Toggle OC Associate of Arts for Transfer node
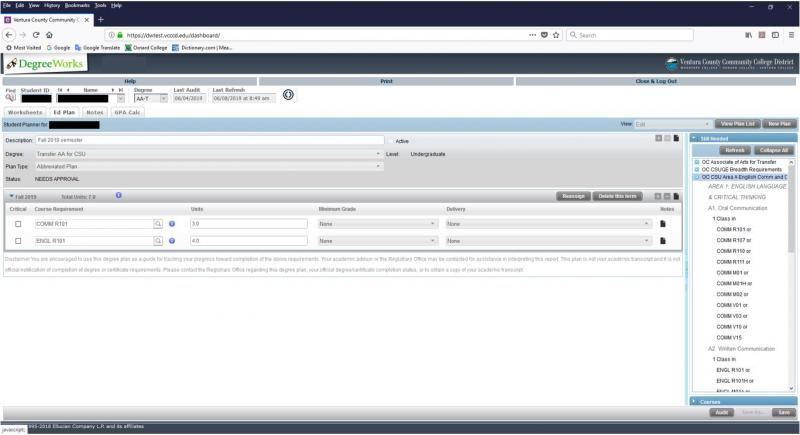Viewport: 800px width, 435px height. point(697,162)
